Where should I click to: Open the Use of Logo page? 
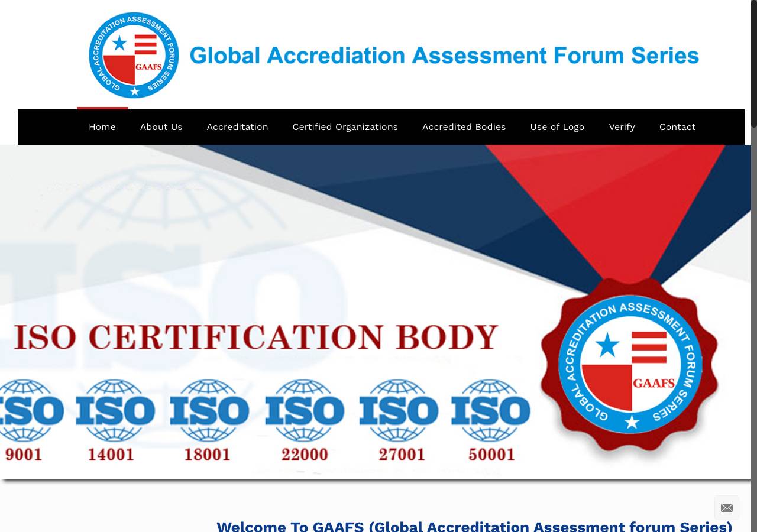557,127
